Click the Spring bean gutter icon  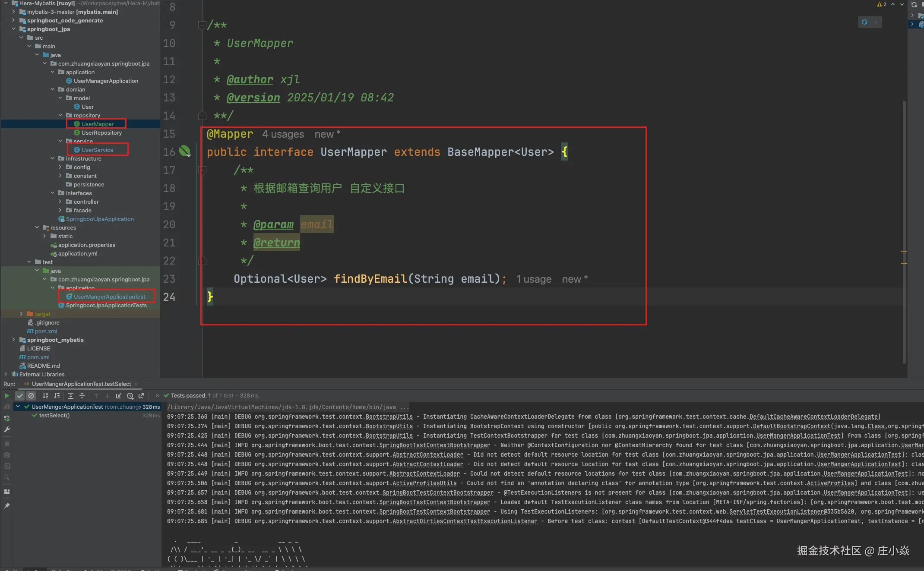coord(184,151)
